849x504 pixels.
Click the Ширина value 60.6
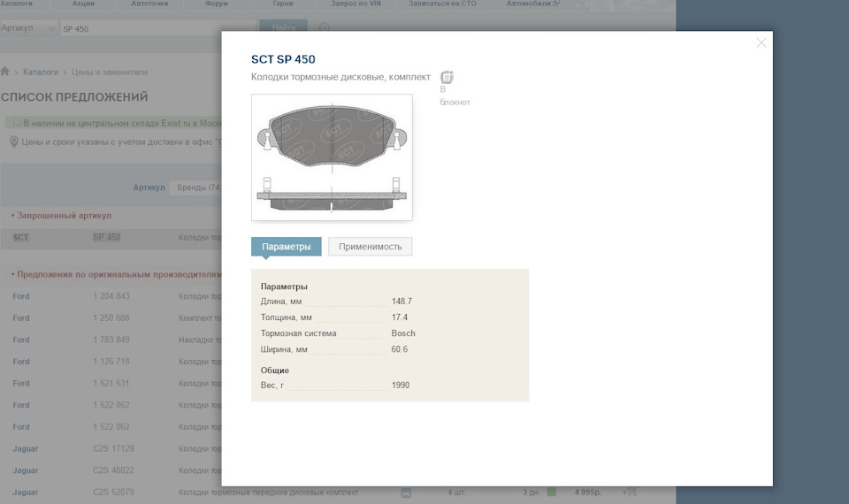[x=400, y=349]
